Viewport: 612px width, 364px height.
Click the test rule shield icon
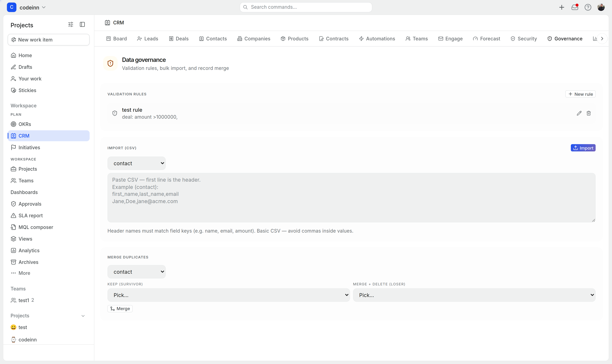[x=115, y=113]
